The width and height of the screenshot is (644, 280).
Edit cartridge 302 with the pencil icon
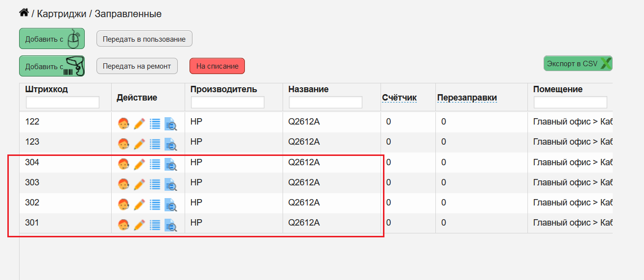click(139, 205)
